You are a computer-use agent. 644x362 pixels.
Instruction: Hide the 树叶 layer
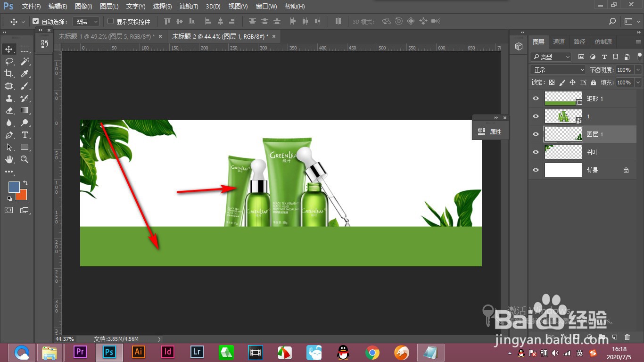point(536,152)
